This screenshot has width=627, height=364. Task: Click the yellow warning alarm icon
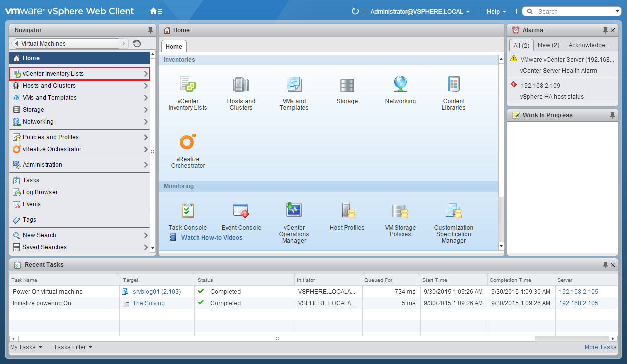514,59
